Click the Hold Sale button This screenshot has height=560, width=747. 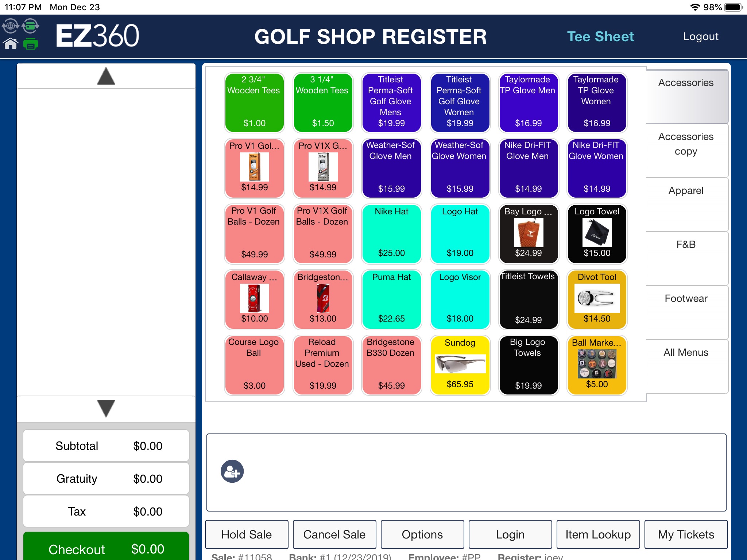(247, 534)
